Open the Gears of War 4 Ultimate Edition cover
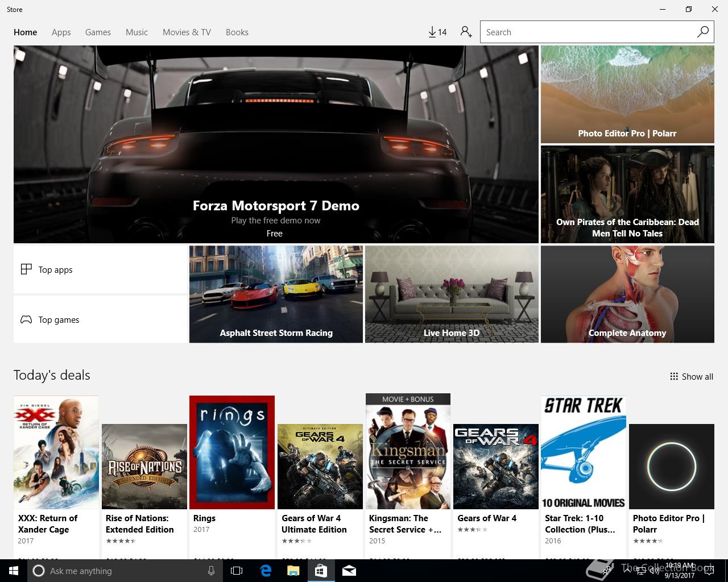728x582 pixels. pos(320,467)
